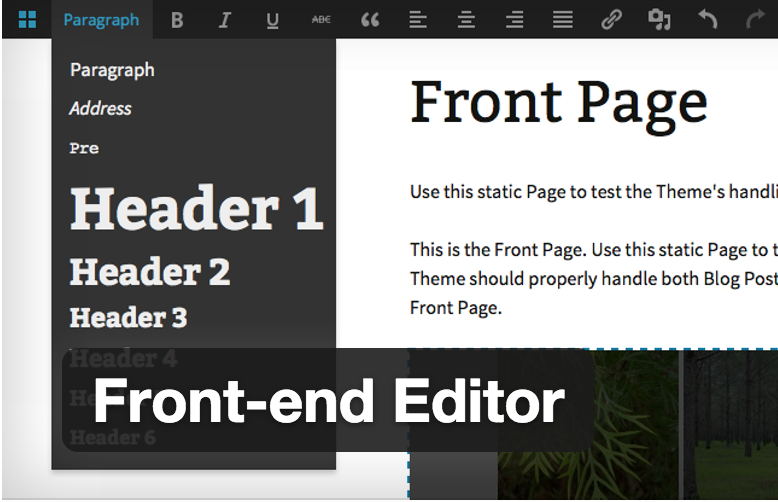Screen dimensions: 778x502
Task: Click paragraph starting 'Use this static Page'
Action: (x=593, y=192)
